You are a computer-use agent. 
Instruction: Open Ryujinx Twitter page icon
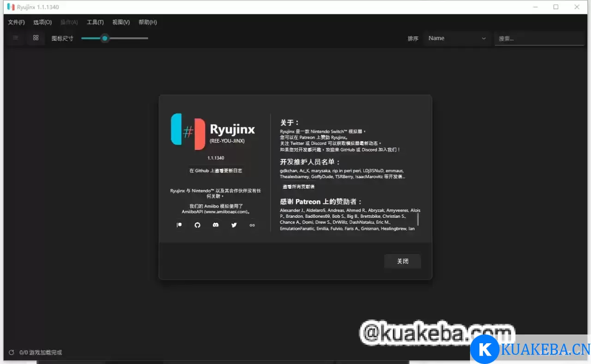click(234, 225)
